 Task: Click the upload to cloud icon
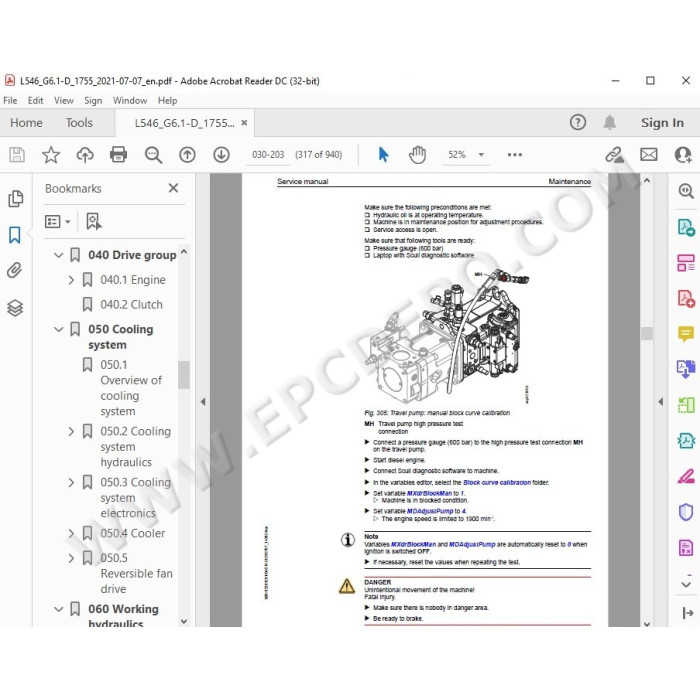click(x=85, y=155)
